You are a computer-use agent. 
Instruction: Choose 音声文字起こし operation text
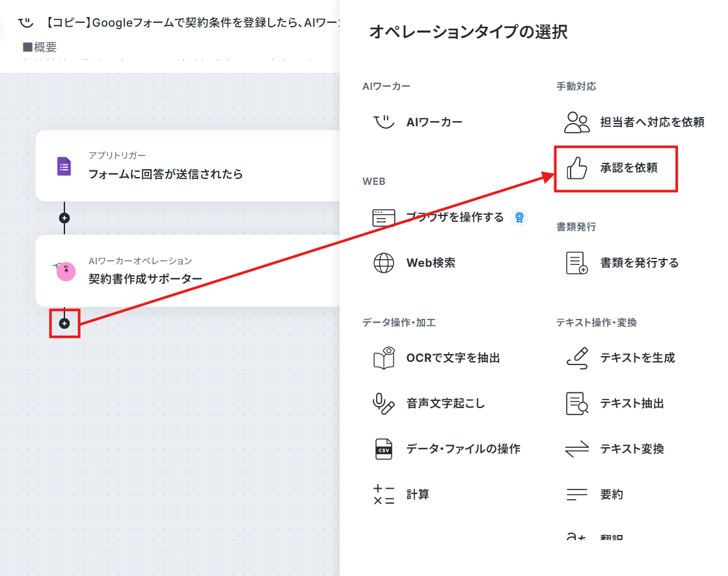(x=446, y=404)
